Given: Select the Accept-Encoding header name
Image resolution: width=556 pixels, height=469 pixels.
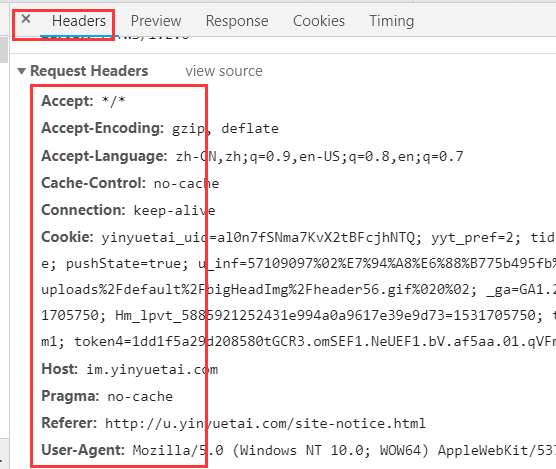Looking at the screenshot, I should [102, 128].
